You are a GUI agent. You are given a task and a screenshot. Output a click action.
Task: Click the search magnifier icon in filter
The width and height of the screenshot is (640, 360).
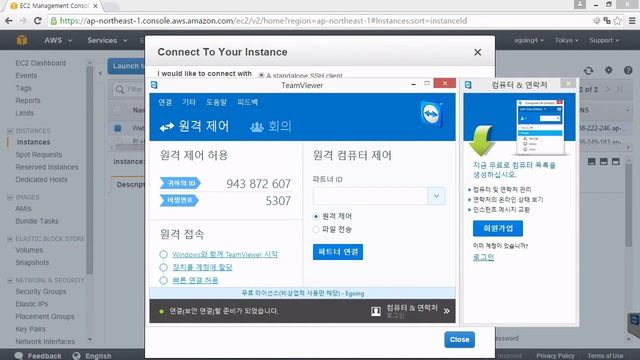point(120,89)
